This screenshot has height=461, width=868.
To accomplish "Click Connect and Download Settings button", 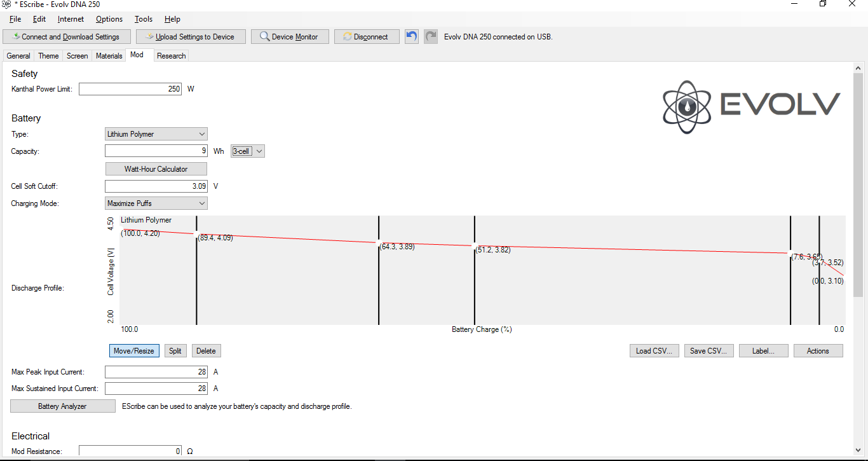I will 66,37.
